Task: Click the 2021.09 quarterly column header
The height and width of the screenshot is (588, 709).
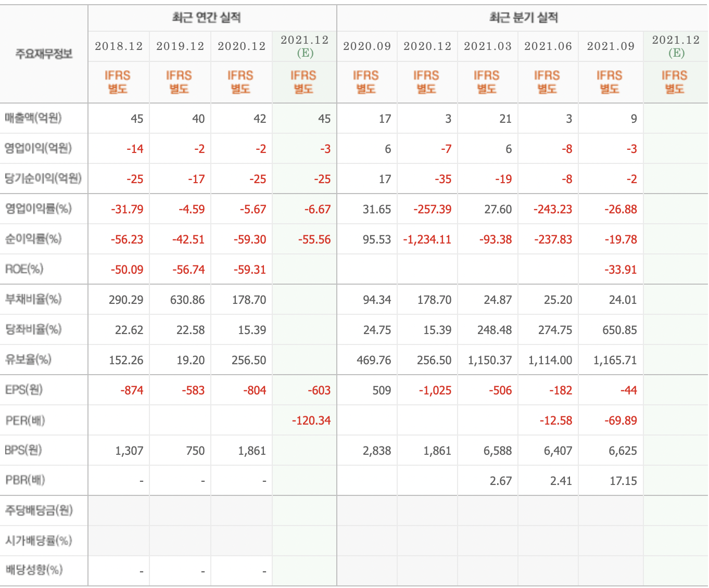Action: 611,46
